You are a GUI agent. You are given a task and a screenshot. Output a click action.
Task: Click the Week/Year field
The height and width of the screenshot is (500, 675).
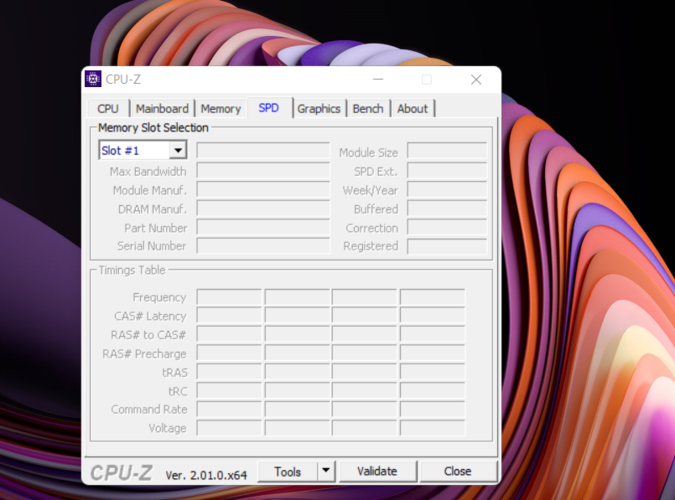click(447, 189)
